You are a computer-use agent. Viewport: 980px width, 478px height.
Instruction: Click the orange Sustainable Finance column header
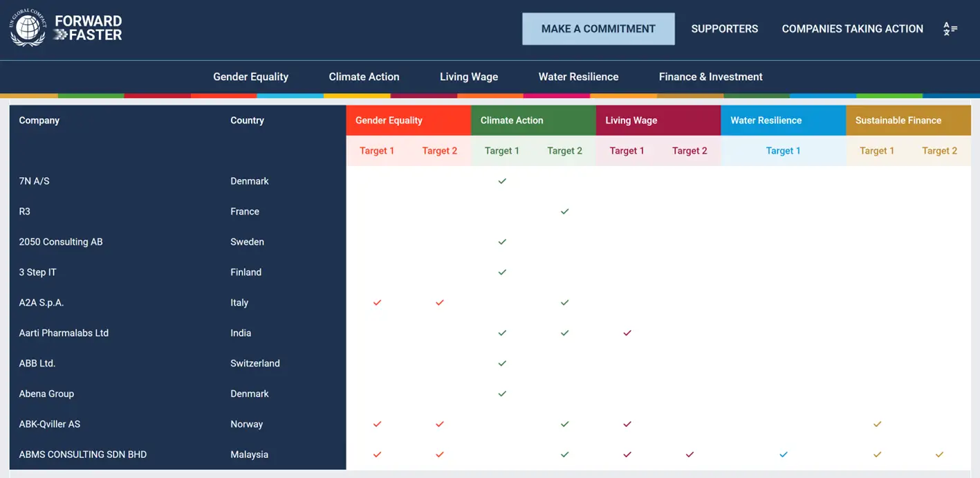[x=898, y=120]
